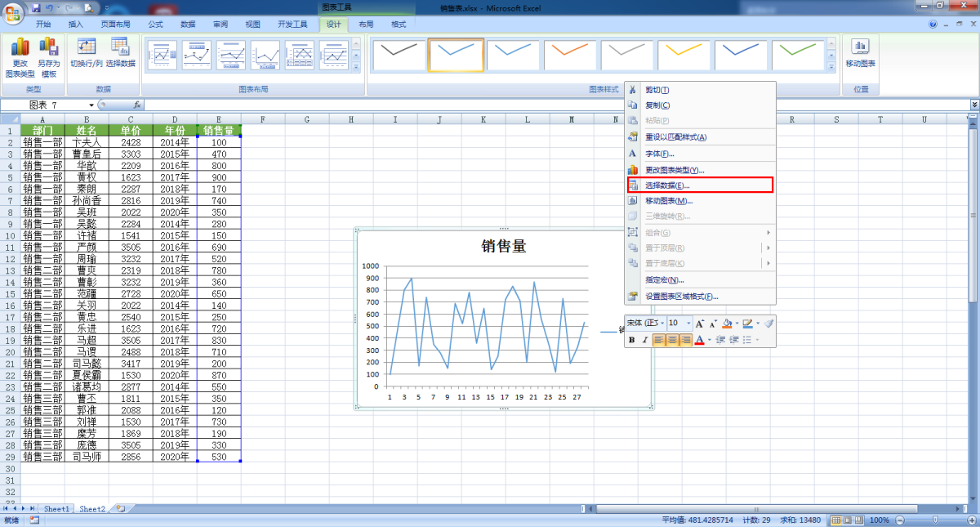Increase font size in the mini toolbar
The image size is (980, 527).
[x=700, y=324]
